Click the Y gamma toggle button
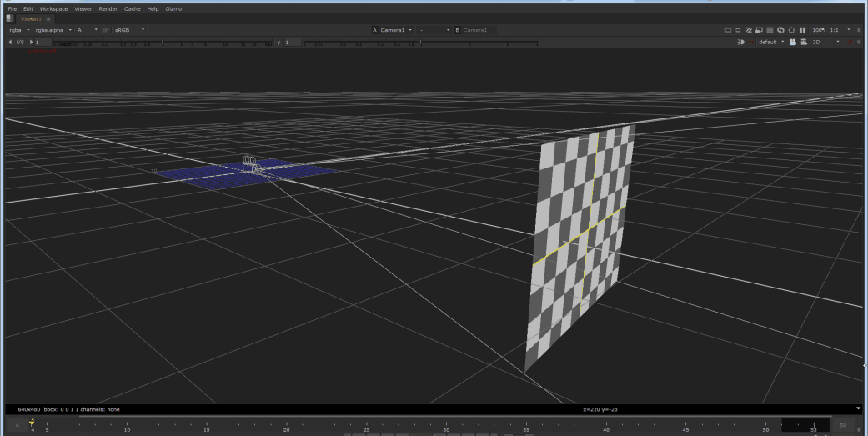The image size is (868, 436). point(278,42)
